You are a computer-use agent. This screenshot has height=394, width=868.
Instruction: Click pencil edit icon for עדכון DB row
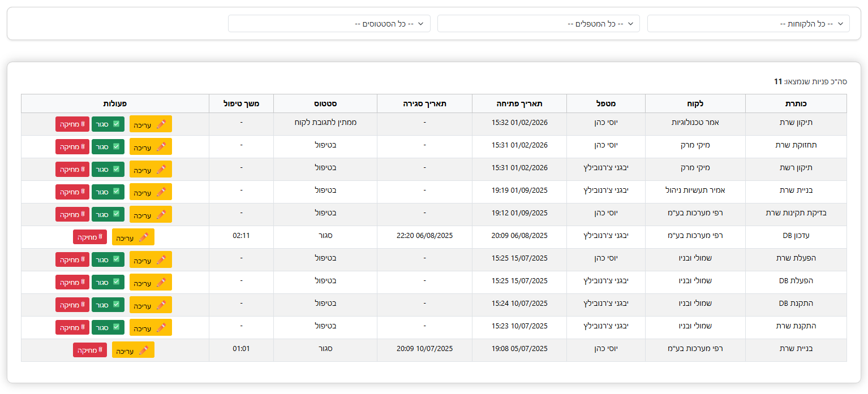[144, 237]
